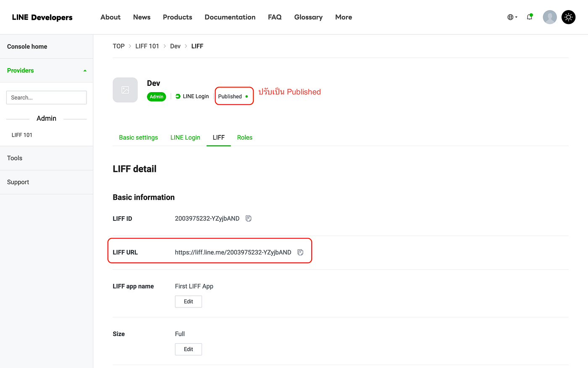Open the More menu
This screenshot has height=368, width=588.
coord(344,17)
